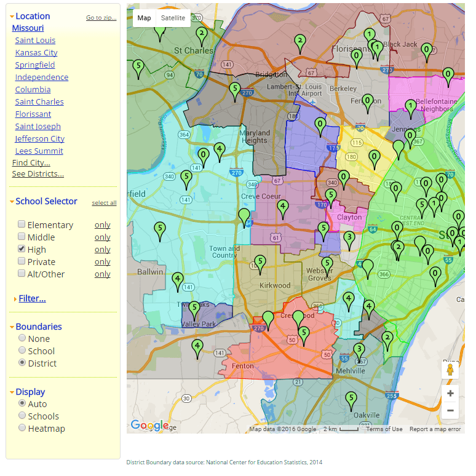
Task: Enable the Elementary school checkbox
Action: click(x=22, y=224)
